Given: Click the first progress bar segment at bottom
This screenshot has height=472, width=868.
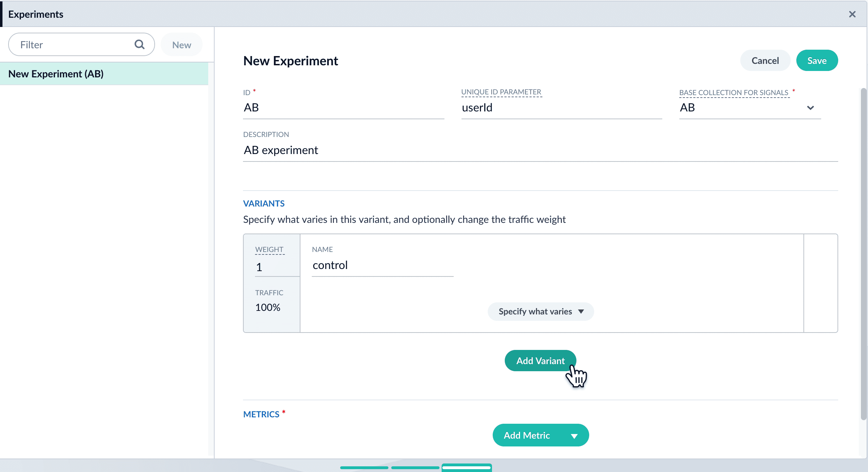Looking at the screenshot, I should coord(364,468).
